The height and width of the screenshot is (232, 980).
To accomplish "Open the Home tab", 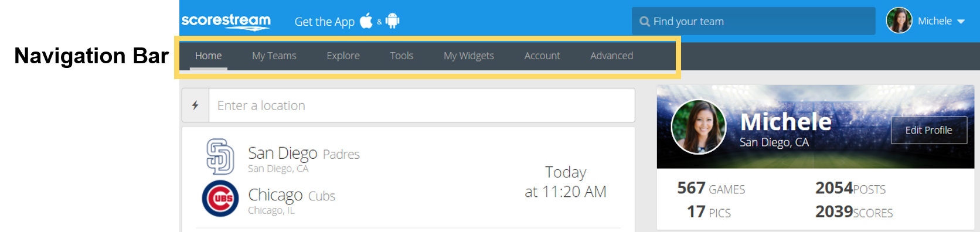I will tap(209, 56).
